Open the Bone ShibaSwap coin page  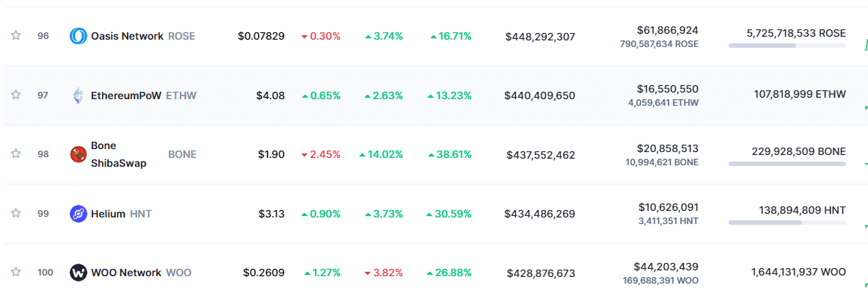pyautogui.click(x=118, y=154)
